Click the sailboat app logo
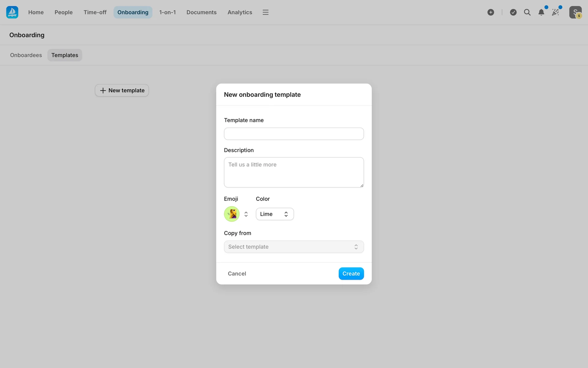The width and height of the screenshot is (588, 368). pos(12,12)
